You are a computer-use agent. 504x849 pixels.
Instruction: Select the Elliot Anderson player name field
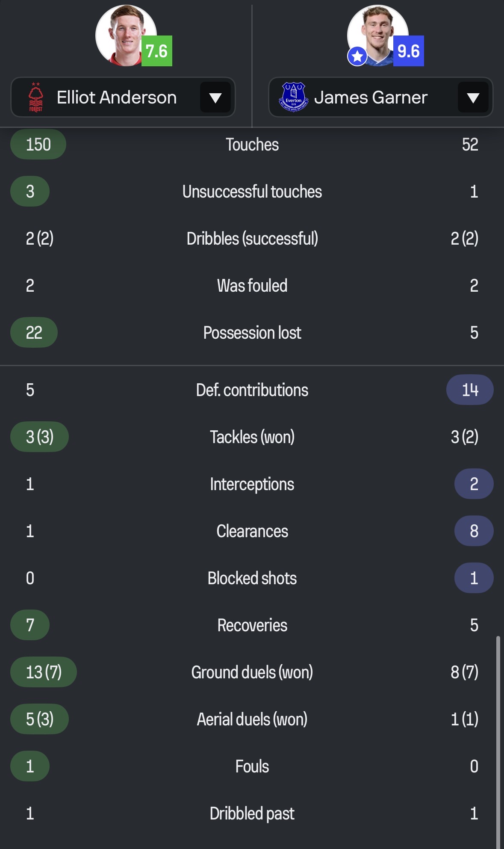pos(117,98)
